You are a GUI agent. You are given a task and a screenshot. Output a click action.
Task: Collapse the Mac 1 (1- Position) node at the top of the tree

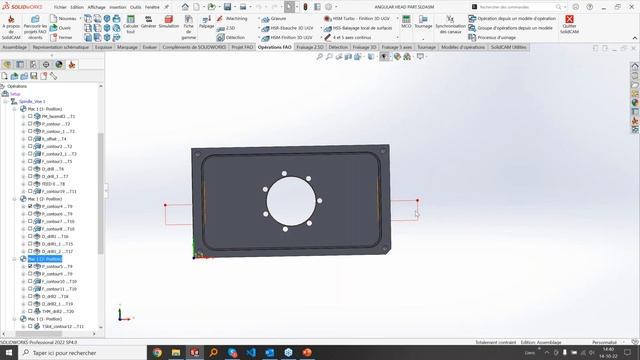tap(15, 109)
